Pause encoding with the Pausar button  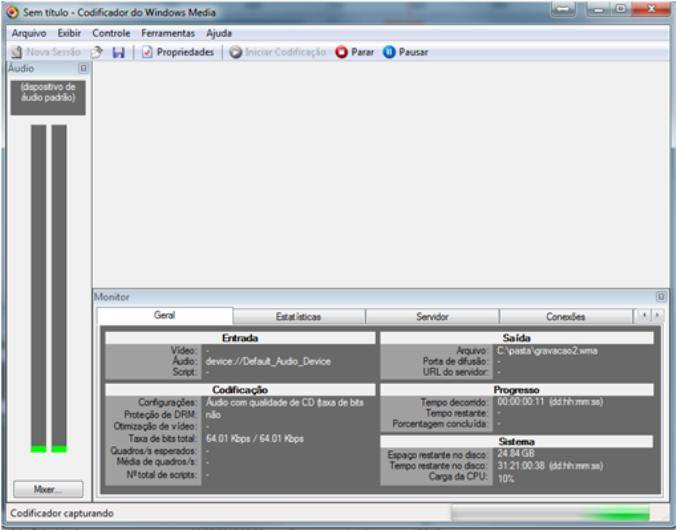pos(405,52)
